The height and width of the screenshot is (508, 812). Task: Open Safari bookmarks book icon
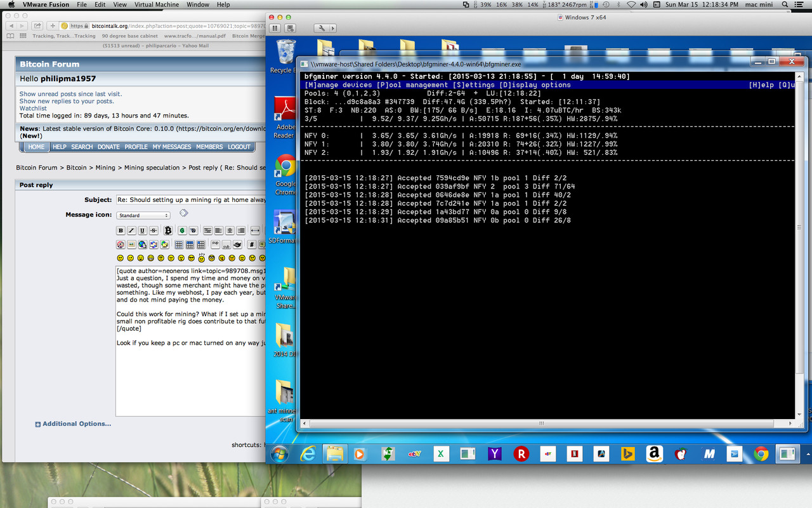coord(10,36)
